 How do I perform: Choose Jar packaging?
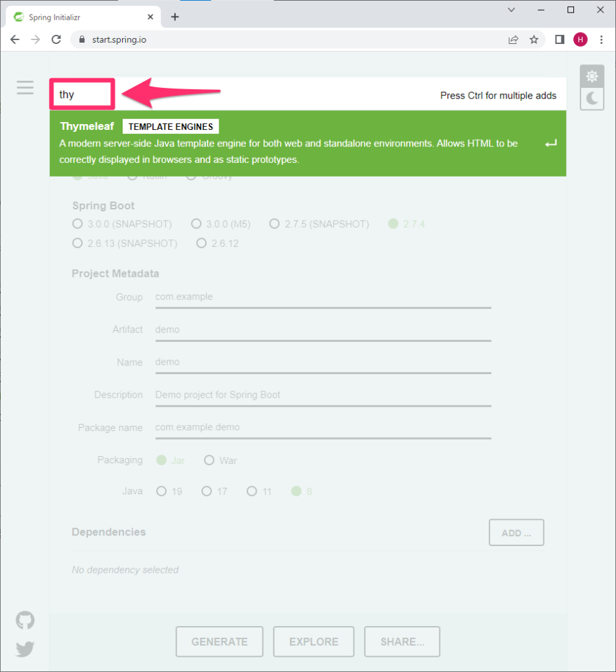[171, 460]
